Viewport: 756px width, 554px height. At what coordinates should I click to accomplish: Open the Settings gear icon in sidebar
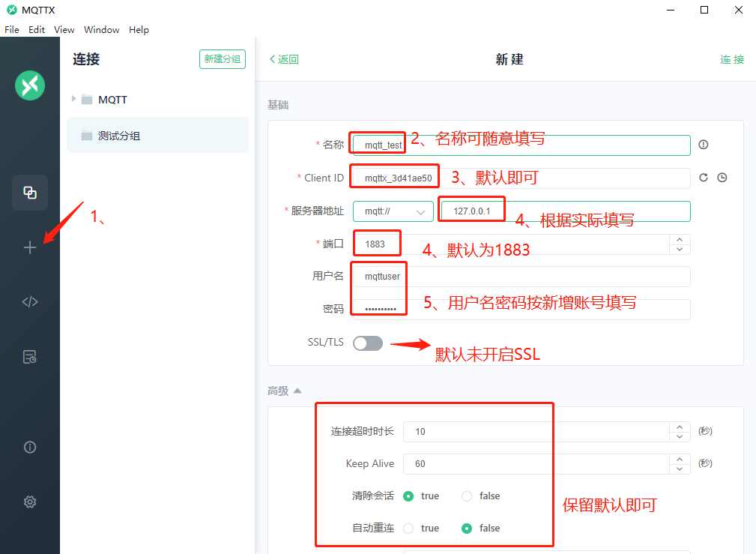[30, 502]
